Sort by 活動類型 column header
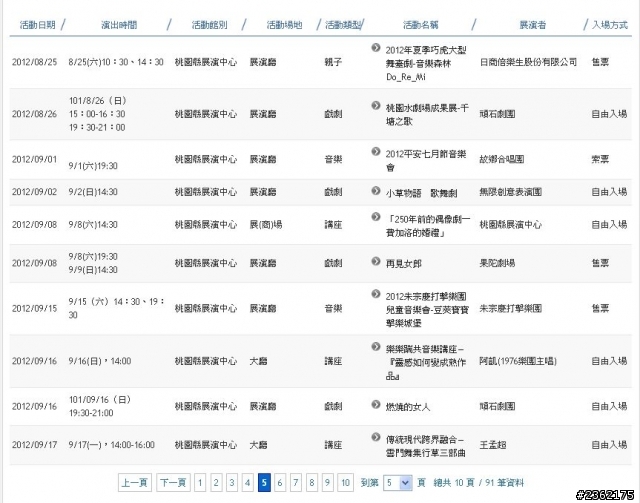Viewport: 640px width, 503px height. [x=343, y=25]
